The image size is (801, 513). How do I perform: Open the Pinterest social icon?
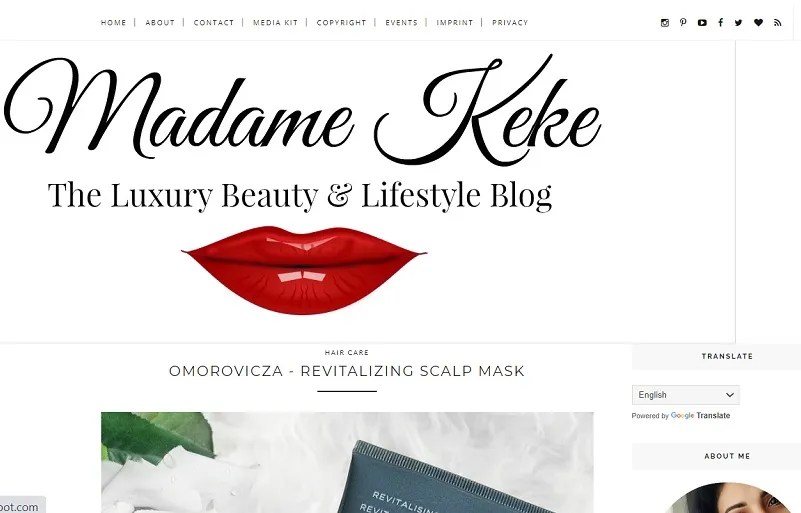coord(683,22)
